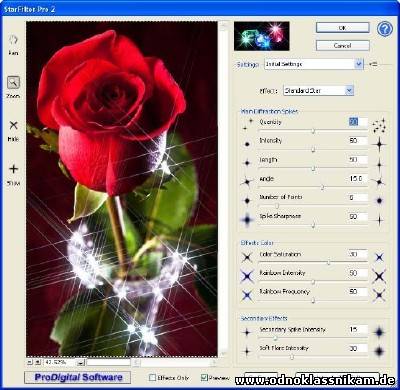This screenshot has height=390, width=400.
Task: Open help with the question mark icon
Action: (x=385, y=29)
